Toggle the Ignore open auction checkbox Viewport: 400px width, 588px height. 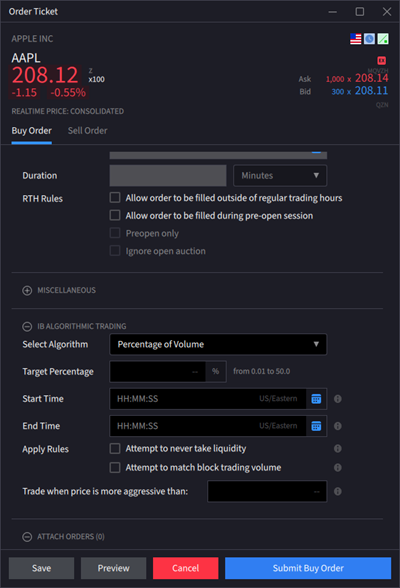coord(115,250)
